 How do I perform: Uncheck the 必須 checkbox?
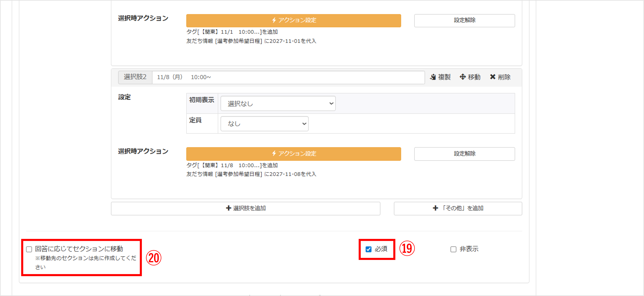point(368,249)
